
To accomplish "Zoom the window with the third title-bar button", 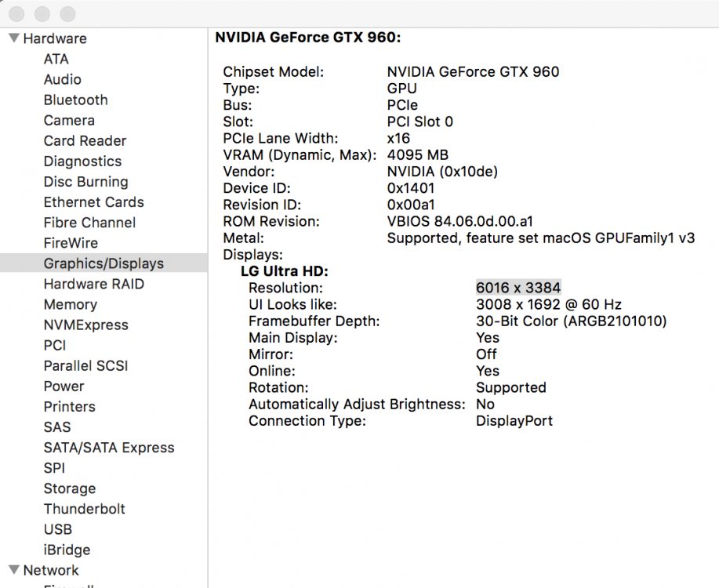I will pos(68,14).
